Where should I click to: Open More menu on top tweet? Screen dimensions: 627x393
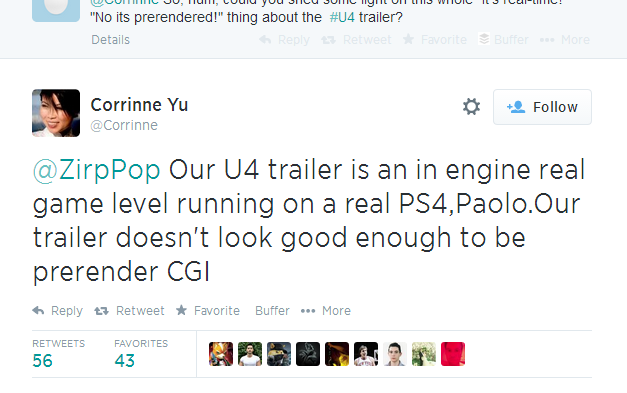click(565, 40)
